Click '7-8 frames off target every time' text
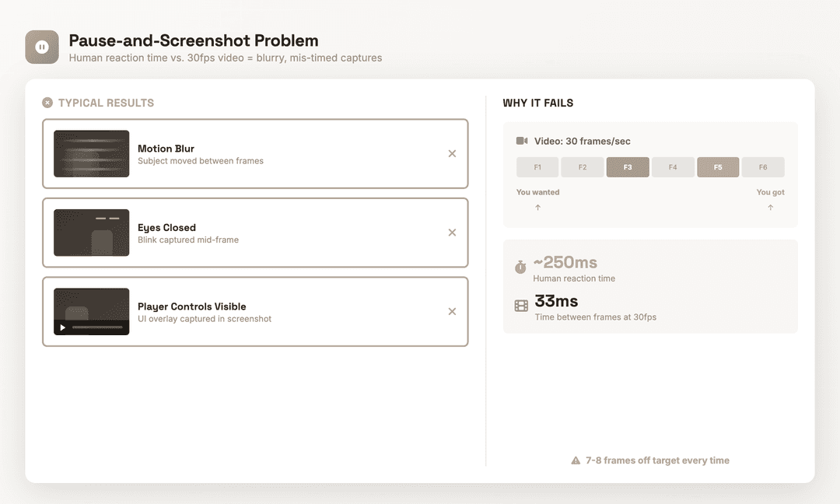Viewport: 840px width, 504px height. coord(657,460)
